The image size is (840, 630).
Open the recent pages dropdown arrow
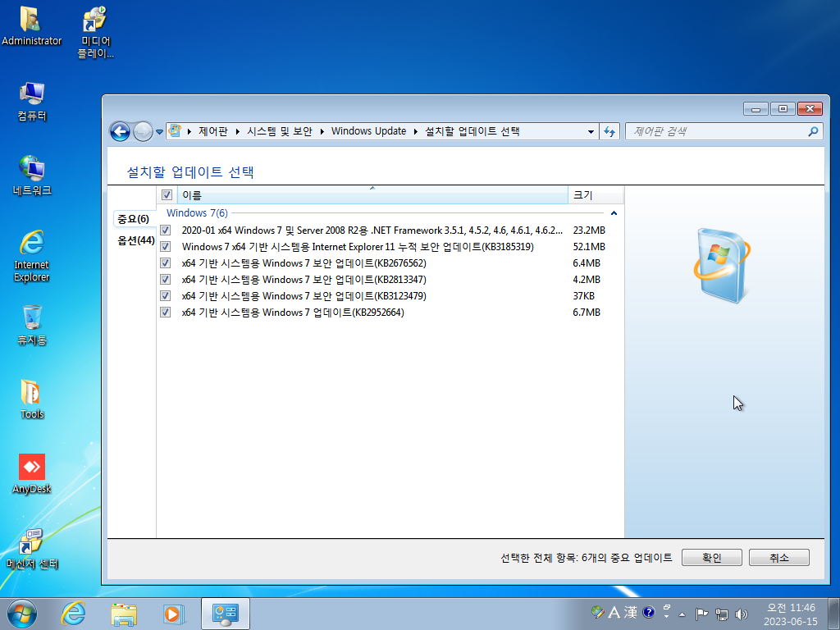pos(159,132)
